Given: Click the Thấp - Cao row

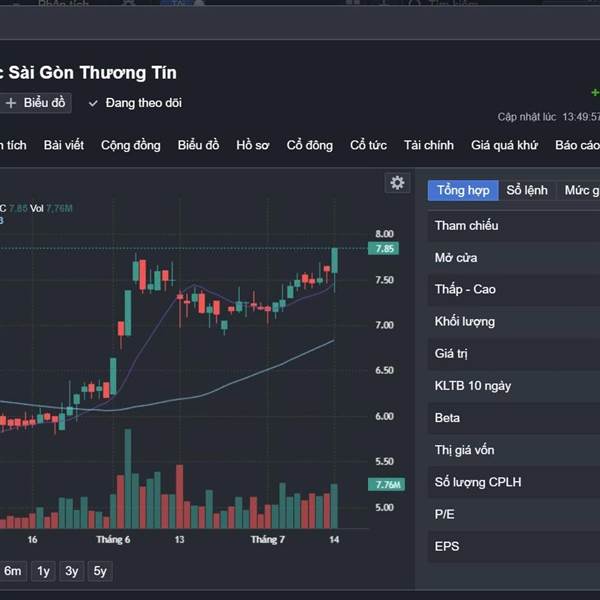Looking at the screenshot, I should tap(514, 290).
